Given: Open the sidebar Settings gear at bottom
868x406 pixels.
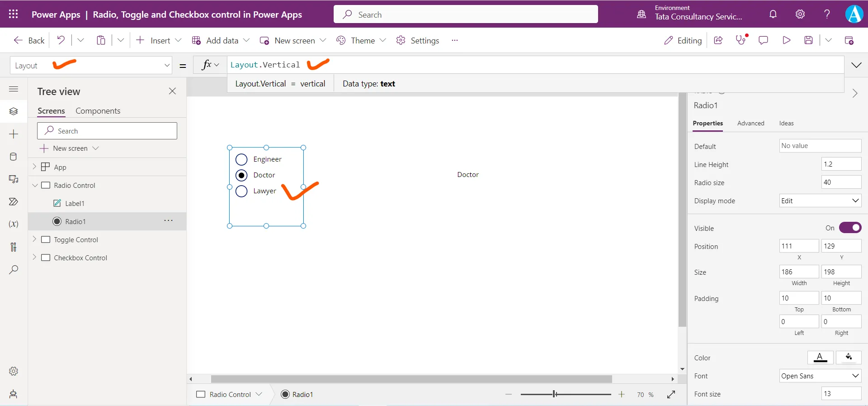Looking at the screenshot, I should [x=14, y=371].
